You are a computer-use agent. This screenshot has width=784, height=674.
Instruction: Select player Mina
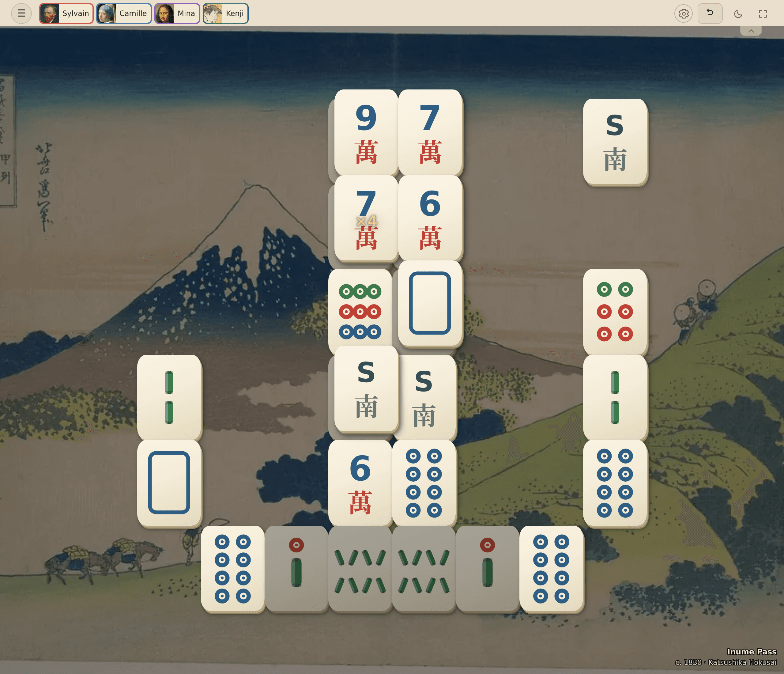[x=177, y=13]
